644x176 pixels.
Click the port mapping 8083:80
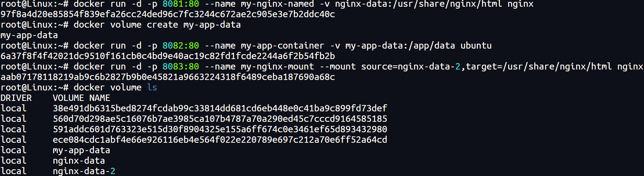click(181, 67)
